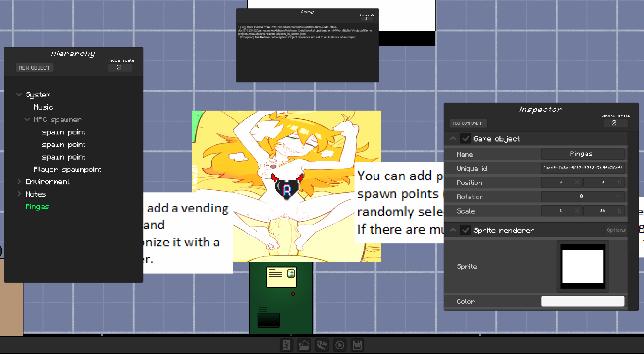Edit the Inspector window scale field
The image size is (644, 354).
coord(615,123)
